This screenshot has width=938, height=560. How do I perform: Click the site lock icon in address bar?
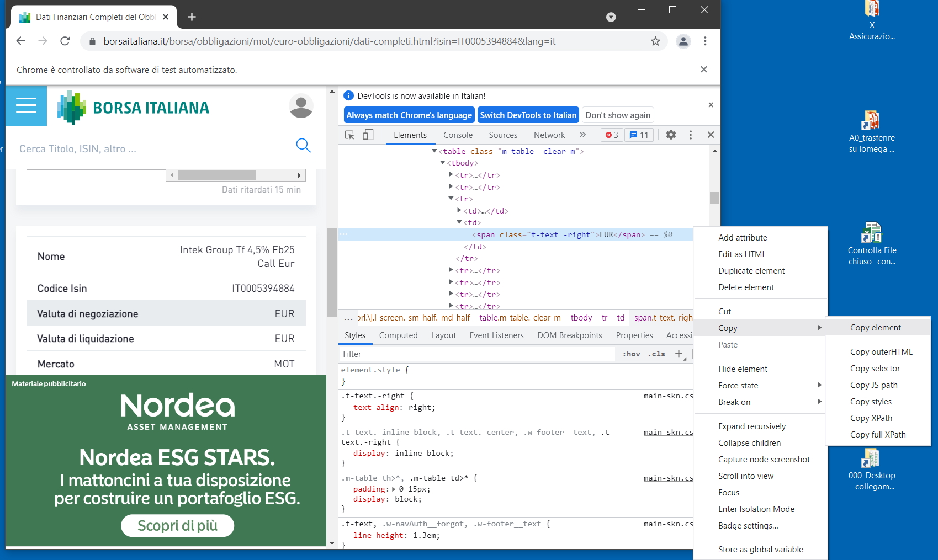coord(92,41)
